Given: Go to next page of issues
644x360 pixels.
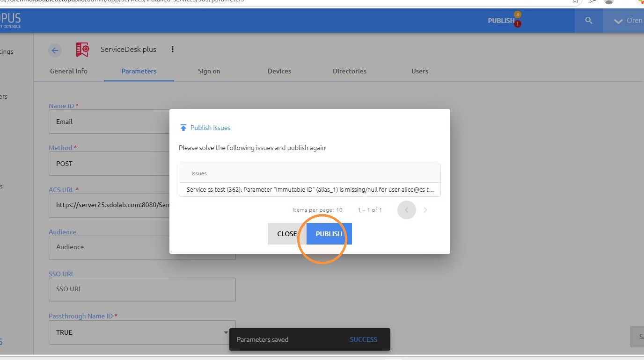Looking at the screenshot, I should (425, 210).
